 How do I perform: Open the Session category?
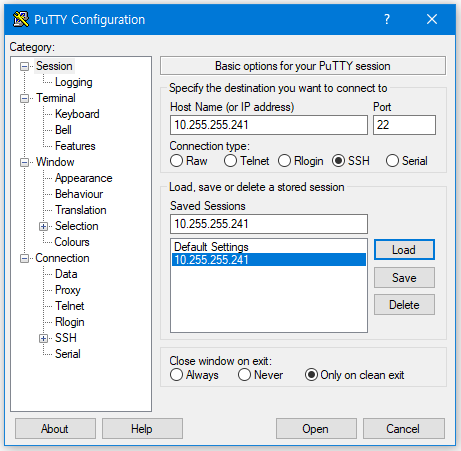[x=54, y=66]
